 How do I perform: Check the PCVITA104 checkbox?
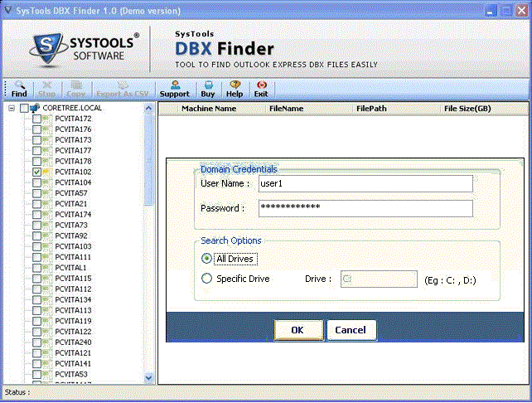(36, 182)
